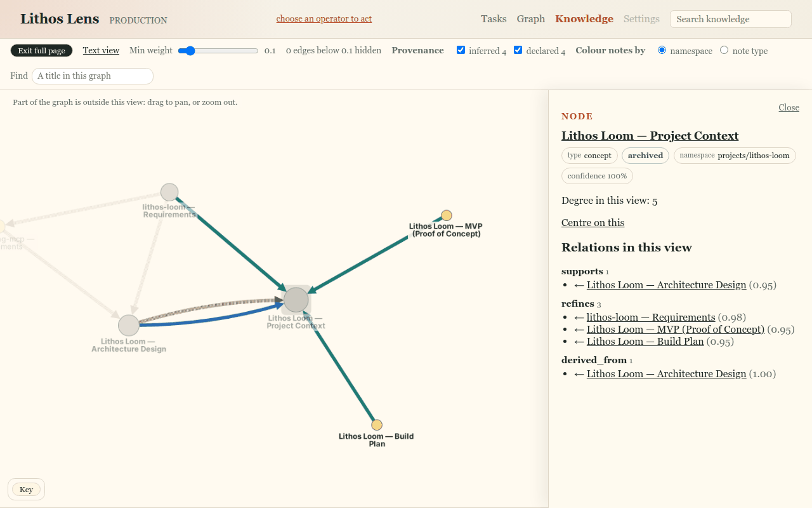
Task: Click the 'Degree in this view: 5' text
Action: (609, 201)
